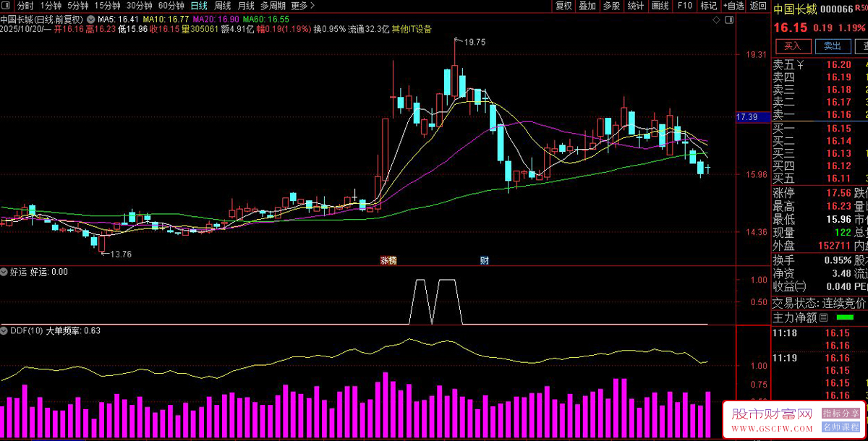Click the 返回 back button

pyautogui.click(x=757, y=6)
